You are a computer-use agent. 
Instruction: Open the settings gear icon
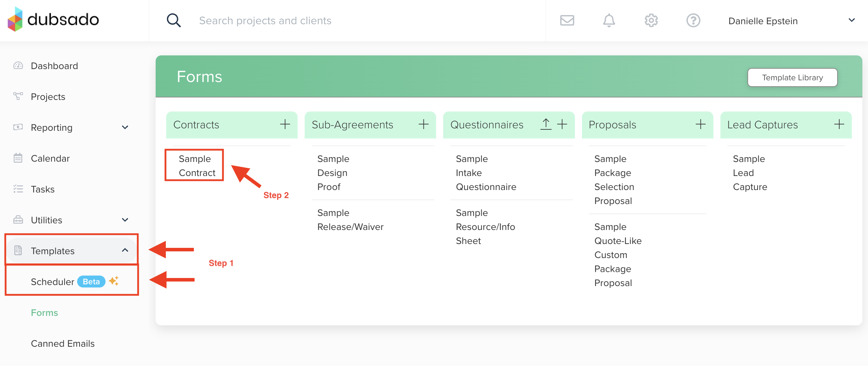(651, 21)
